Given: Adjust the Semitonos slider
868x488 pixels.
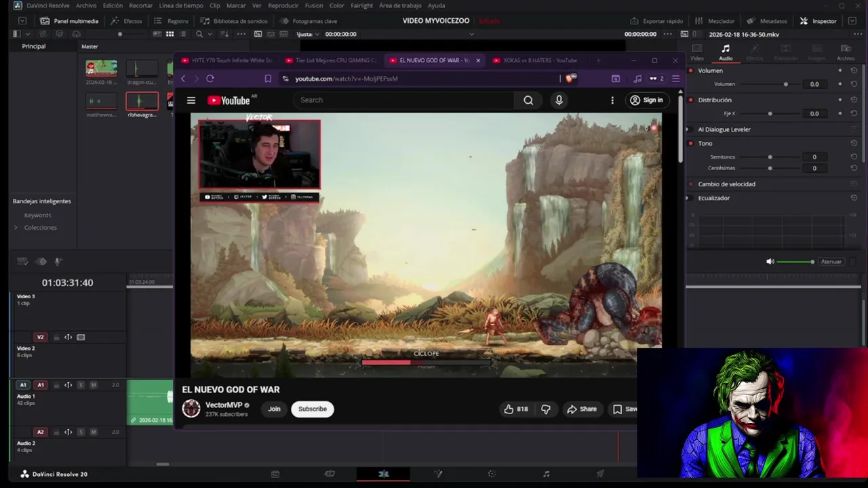Looking at the screenshot, I should coord(770,157).
